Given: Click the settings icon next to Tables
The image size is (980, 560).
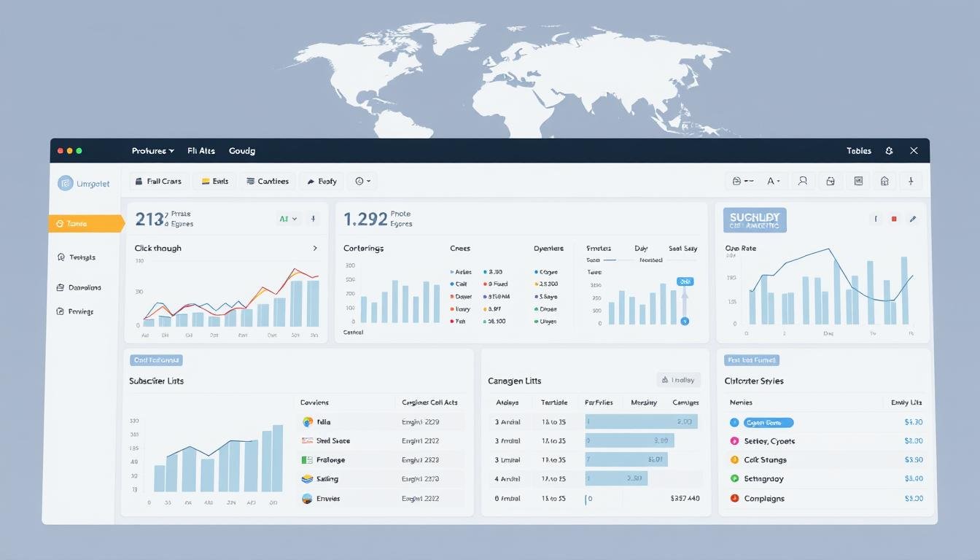Looking at the screenshot, I should point(889,151).
